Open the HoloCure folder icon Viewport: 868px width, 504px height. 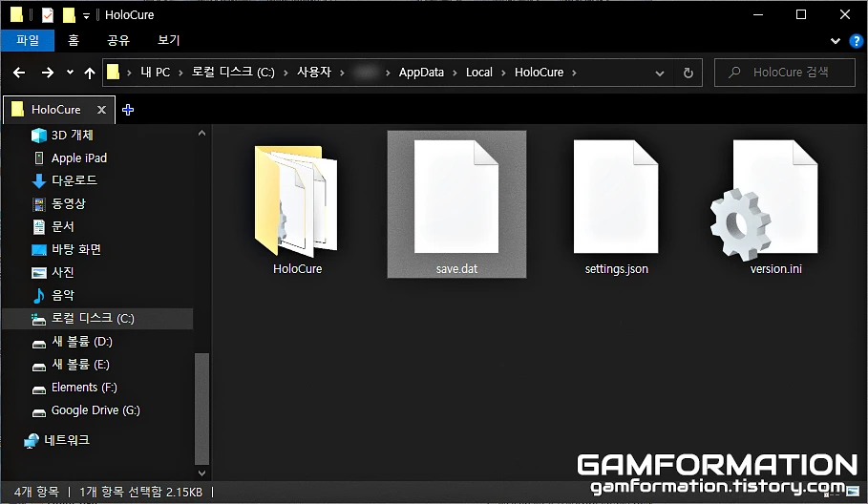click(x=296, y=200)
